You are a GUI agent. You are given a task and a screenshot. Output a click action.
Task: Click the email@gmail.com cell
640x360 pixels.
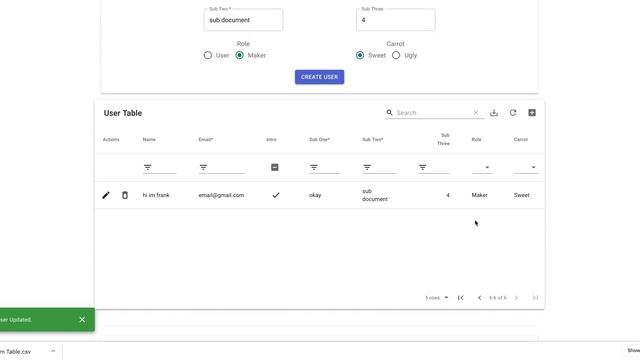221,195
